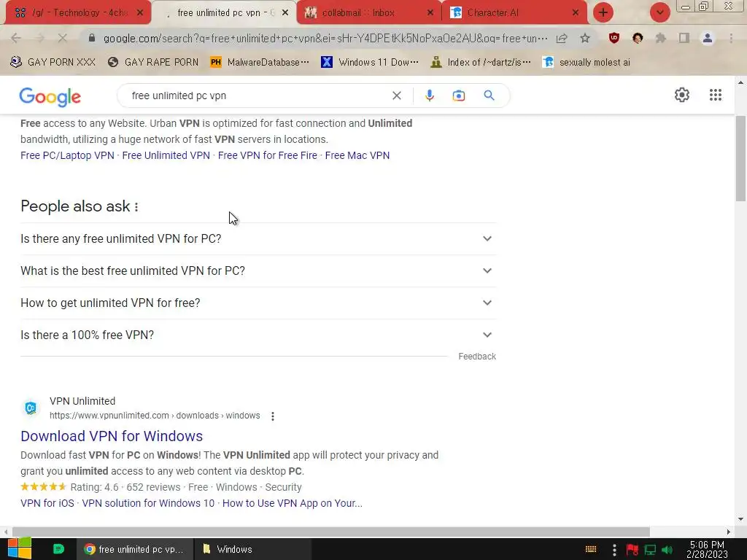The height and width of the screenshot is (560, 747).
Task: Open the Google apps grid
Action: [715, 95]
